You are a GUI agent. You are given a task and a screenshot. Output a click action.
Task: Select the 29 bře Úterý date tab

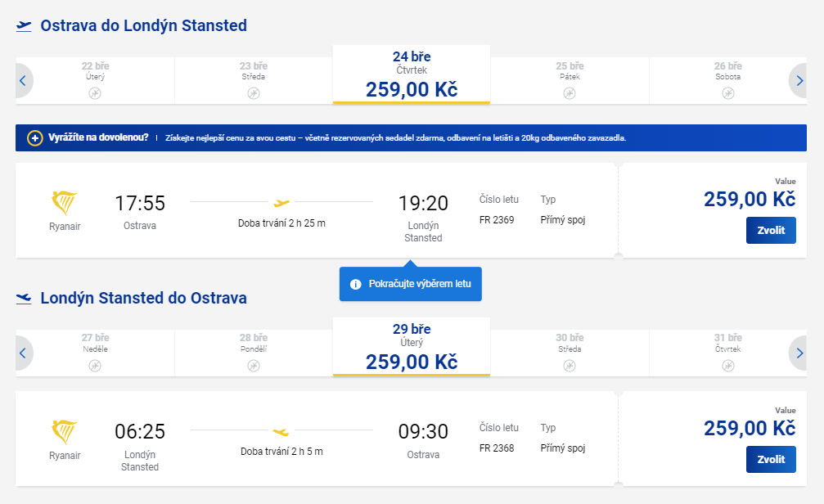coord(412,347)
